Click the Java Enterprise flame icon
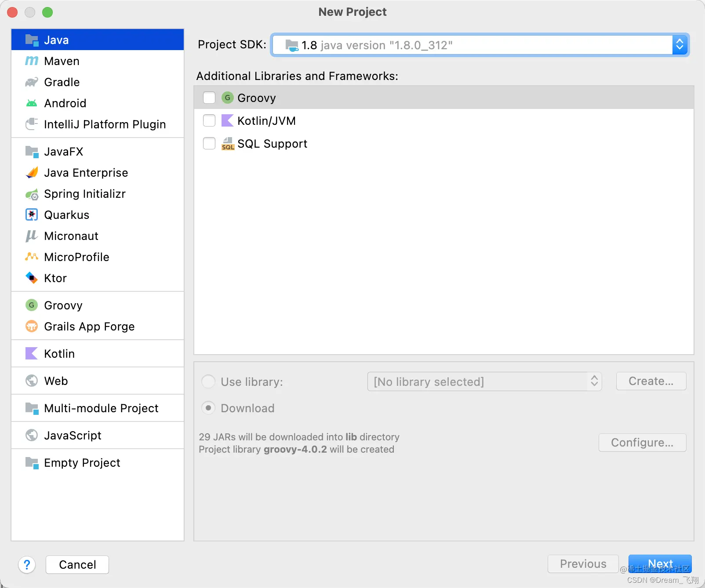Screen dimensions: 705x588 (32, 173)
